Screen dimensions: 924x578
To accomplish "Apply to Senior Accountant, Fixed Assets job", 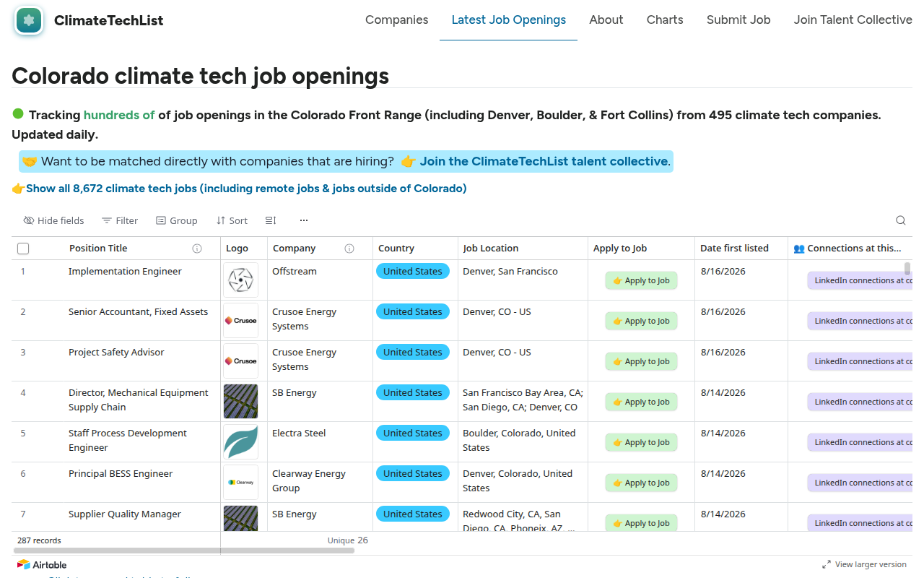I will (x=641, y=321).
